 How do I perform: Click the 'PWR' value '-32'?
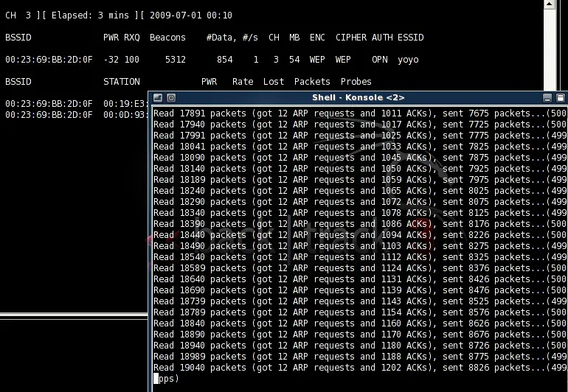click(111, 60)
